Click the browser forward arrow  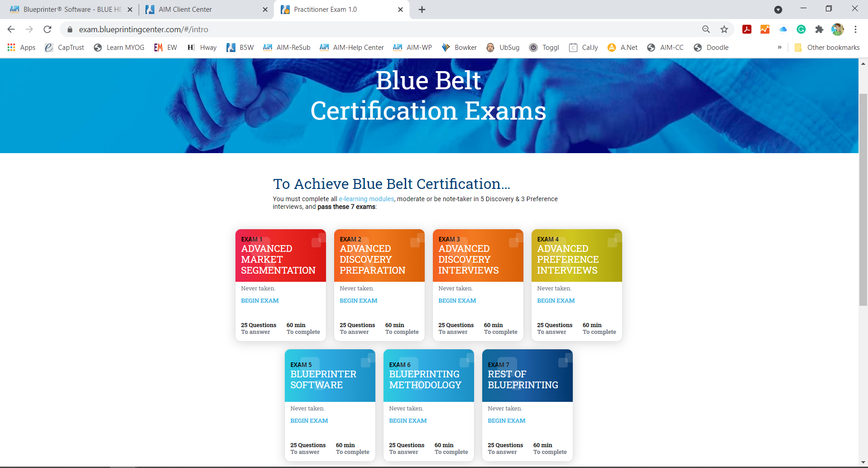(29, 29)
